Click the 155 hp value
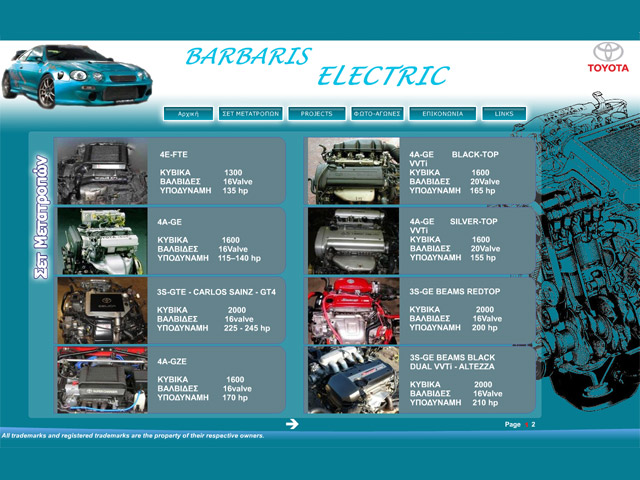This screenshot has height=480, width=640. pos(483,258)
